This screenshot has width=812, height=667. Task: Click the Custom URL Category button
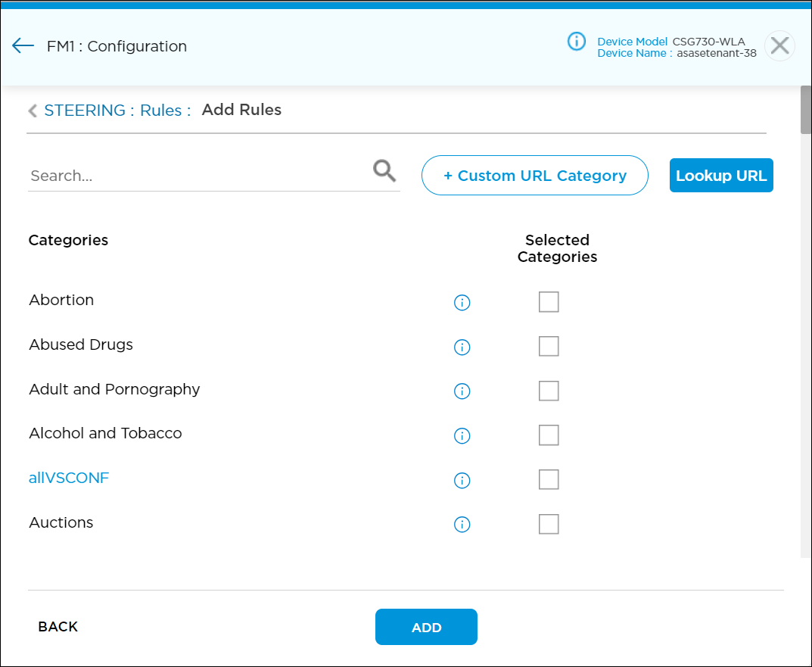[x=534, y=176]
